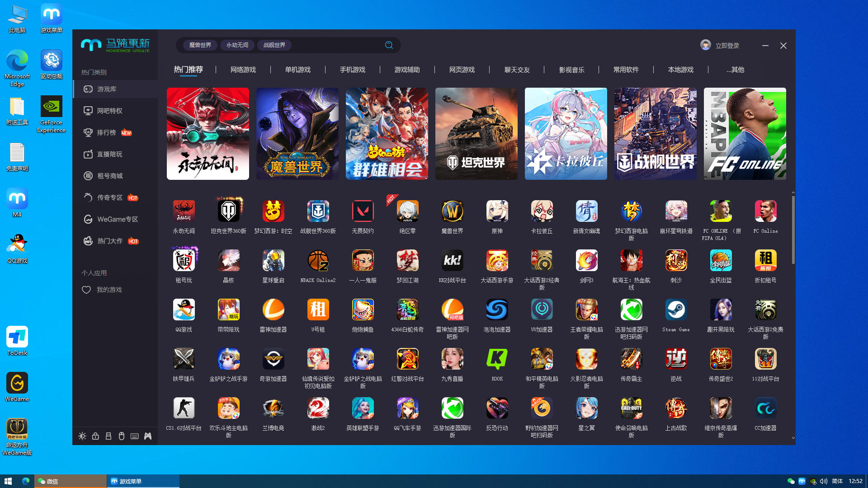This screenshot has height=488, width=868.
Task: Click the lock icon in sidebar footer
Action: click(95, 436)
